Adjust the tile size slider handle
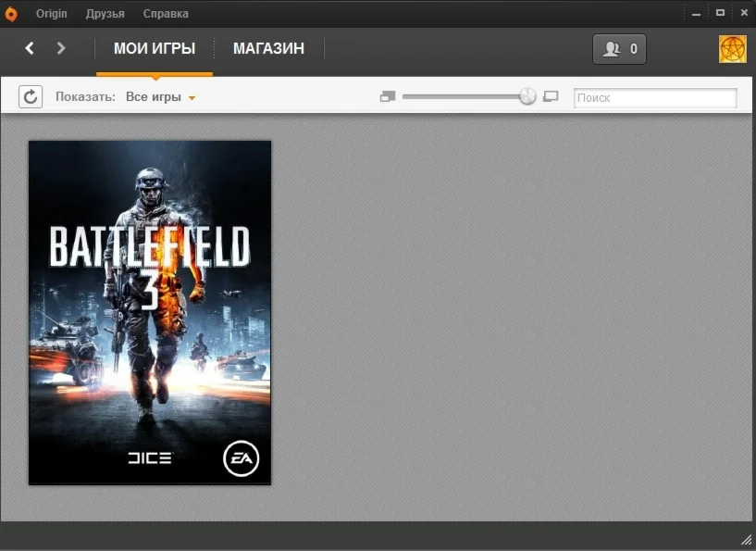 click(527, 95)
